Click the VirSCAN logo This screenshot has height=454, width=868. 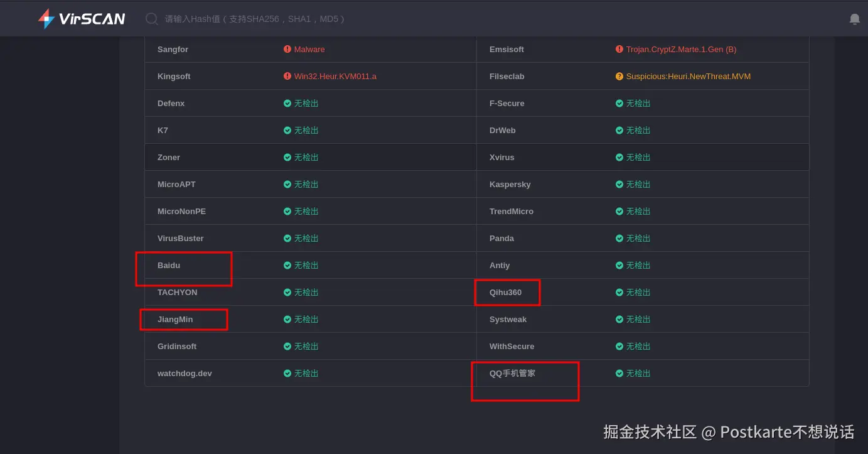(x=82, y=19)
